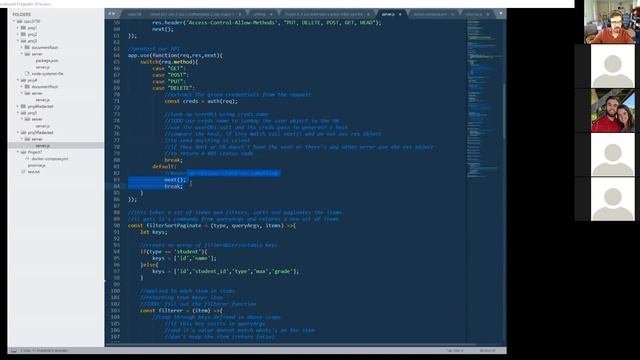Switch to the last tab on right
Screen dimensions: 640x360
[x=476, y=14]
